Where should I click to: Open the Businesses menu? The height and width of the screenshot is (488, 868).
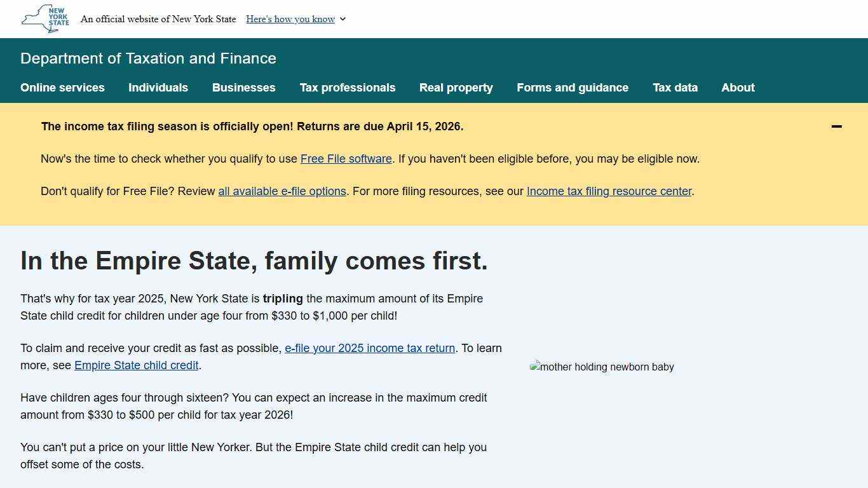244,88
